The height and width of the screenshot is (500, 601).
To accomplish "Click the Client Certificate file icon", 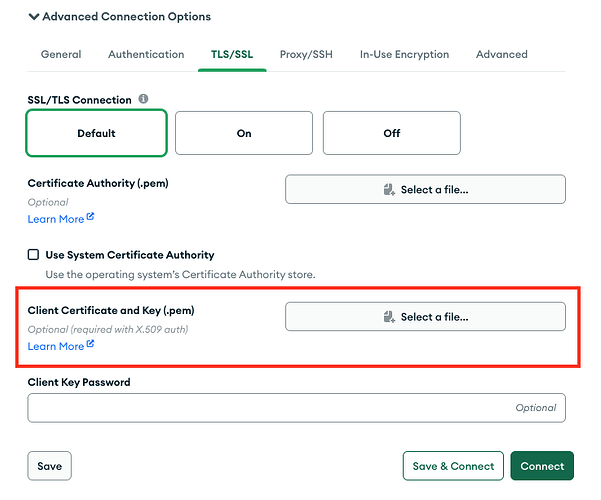I will (x=389, y=317).
